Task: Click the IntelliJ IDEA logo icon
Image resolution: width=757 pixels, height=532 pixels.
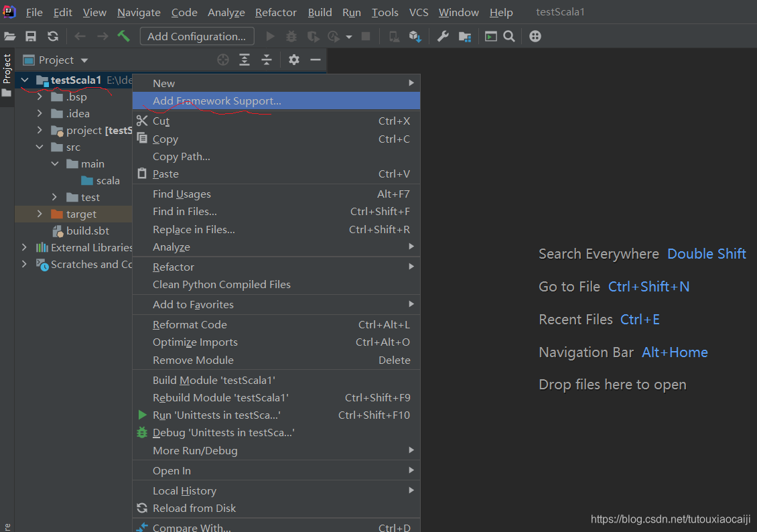Action: click(9, 11)
